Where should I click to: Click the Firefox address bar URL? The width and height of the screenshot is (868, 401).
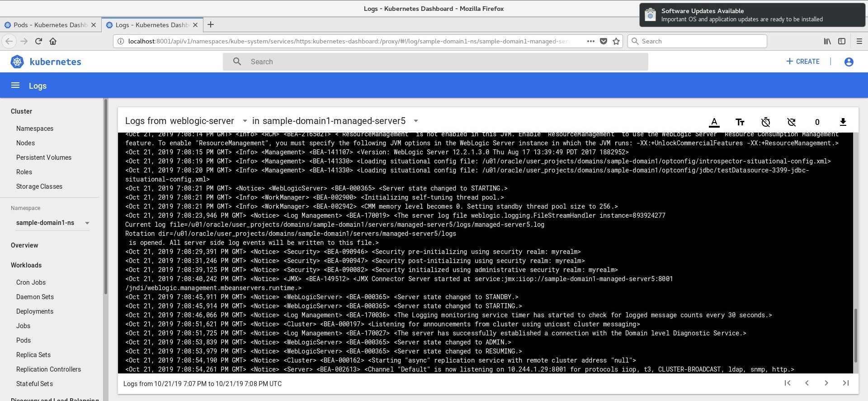tap(349, 41)
